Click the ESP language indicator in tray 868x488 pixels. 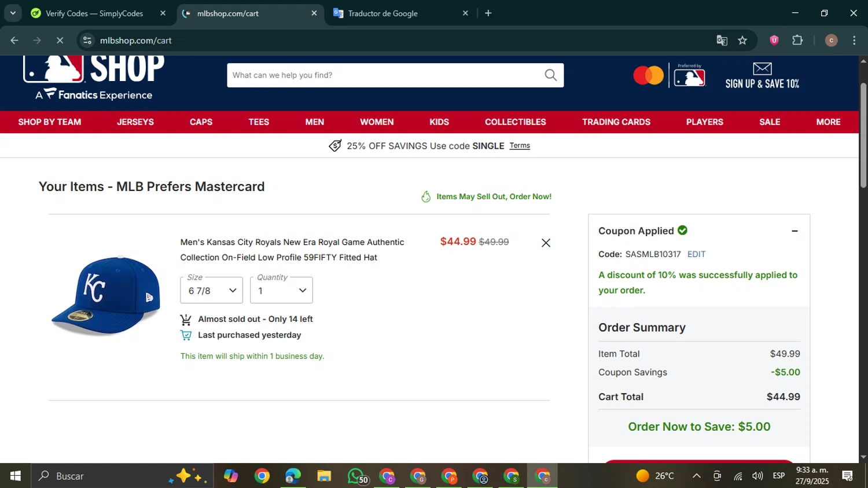tap(779, 476)
